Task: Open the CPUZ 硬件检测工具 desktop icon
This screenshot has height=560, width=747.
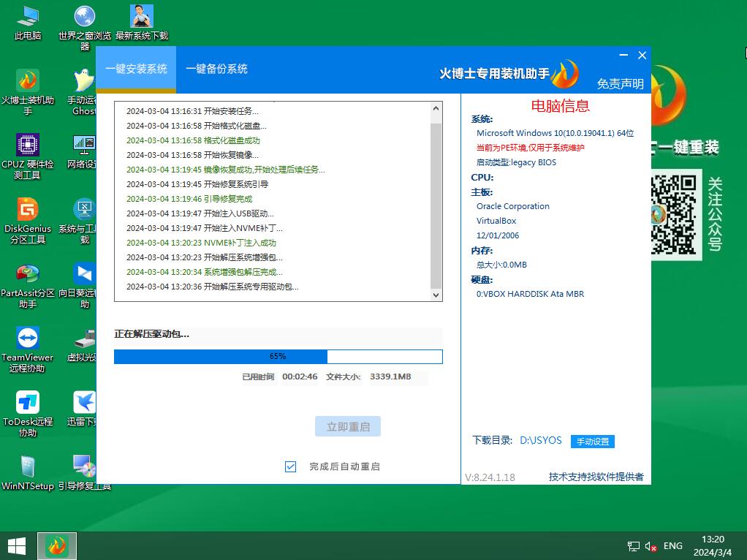Action: [x=28, y=156]
